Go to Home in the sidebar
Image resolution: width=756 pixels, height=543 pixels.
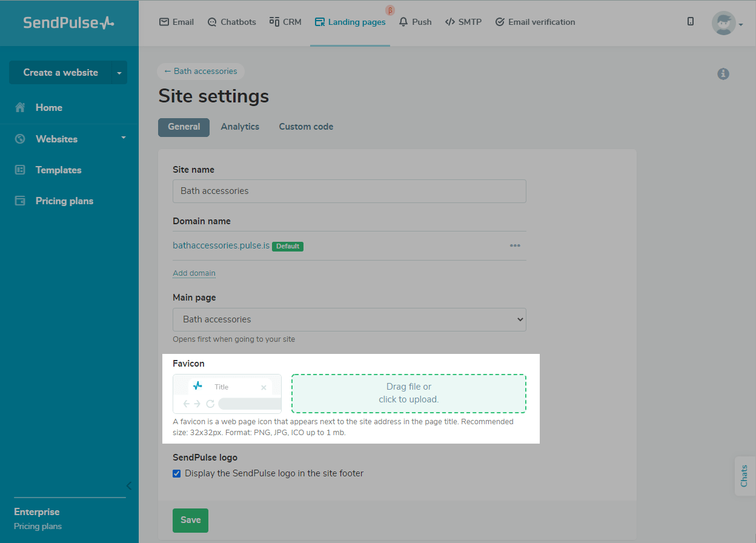(x=49, y=107)
